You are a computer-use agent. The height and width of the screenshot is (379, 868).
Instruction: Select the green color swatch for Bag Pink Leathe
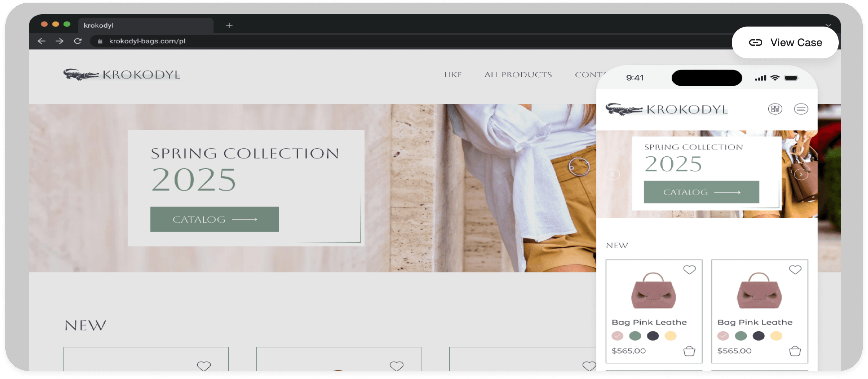(635, 336)
